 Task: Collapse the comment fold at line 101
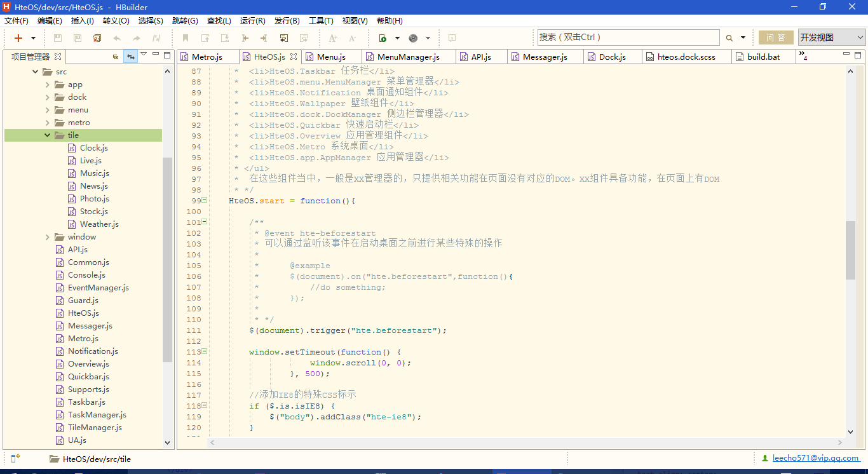pyautogui.click(x=205, y=222)
